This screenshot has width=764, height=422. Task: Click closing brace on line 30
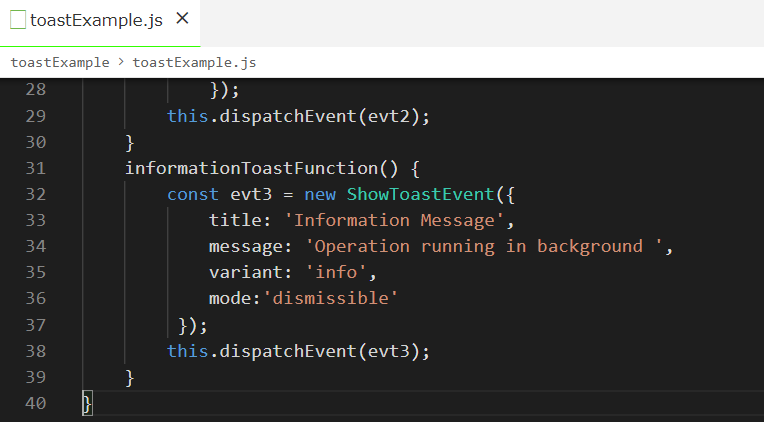[129, 143]
